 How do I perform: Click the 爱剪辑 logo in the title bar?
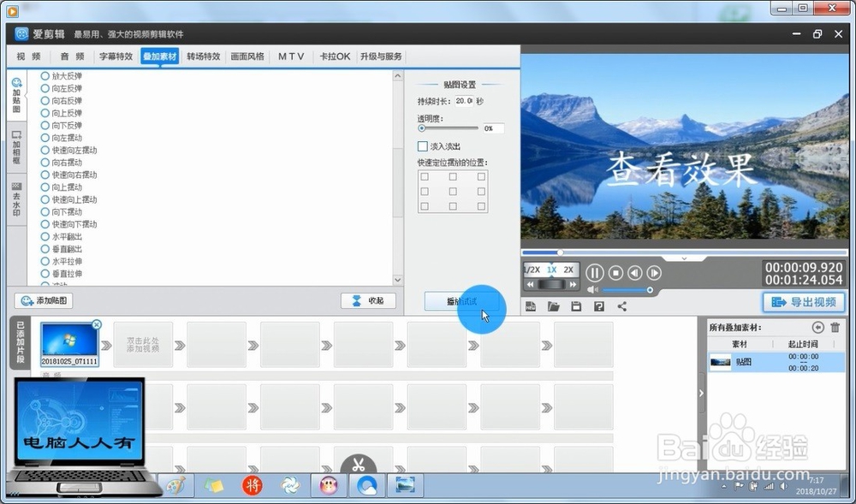tap(22, 34)
